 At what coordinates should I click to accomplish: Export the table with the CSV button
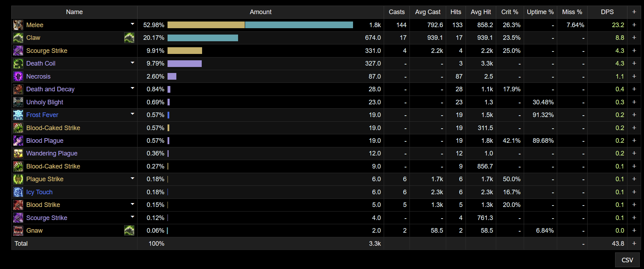(627, 260)
